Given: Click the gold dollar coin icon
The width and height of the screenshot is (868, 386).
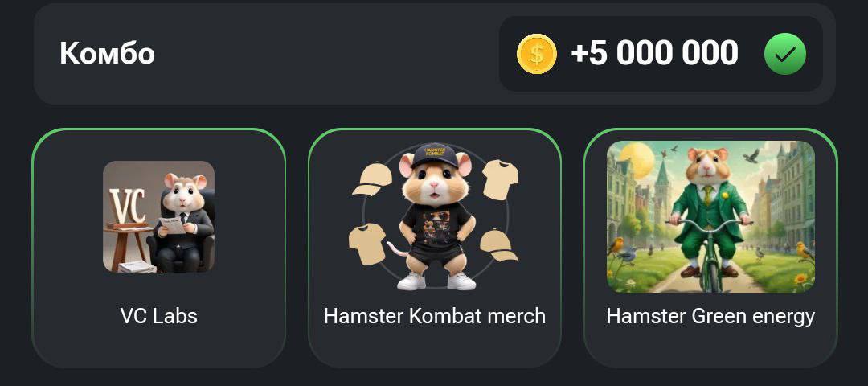Looking at the screenshot, I should [x=536, y=54].
